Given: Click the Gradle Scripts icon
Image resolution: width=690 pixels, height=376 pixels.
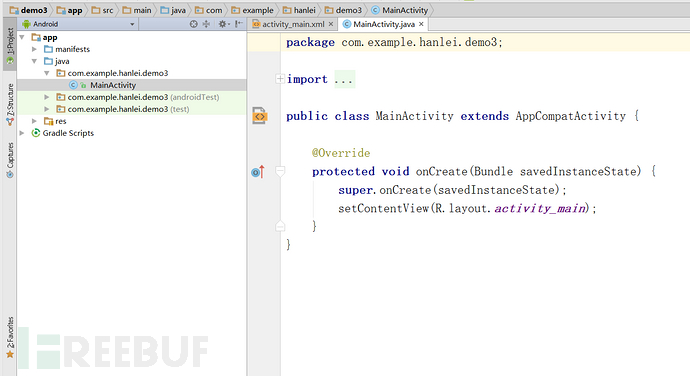Looking at the screenshot, I should click(36, 133).
